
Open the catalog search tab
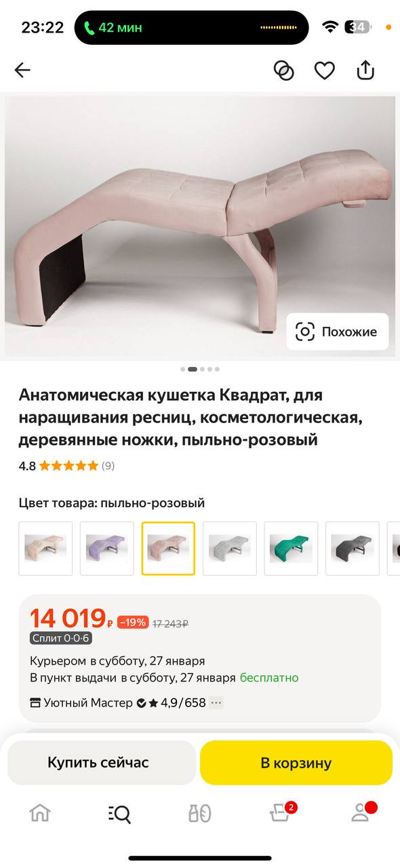click(x=120, y=813)
